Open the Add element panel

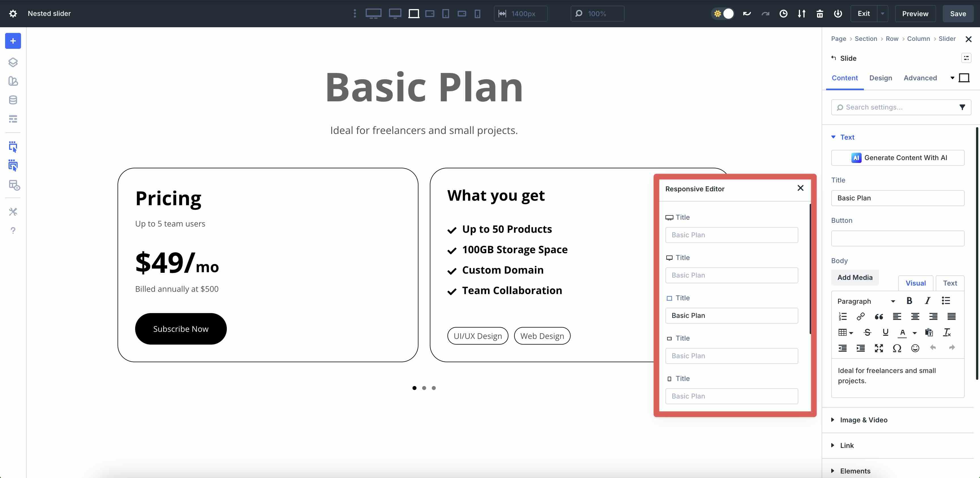(x=13, y=41)
